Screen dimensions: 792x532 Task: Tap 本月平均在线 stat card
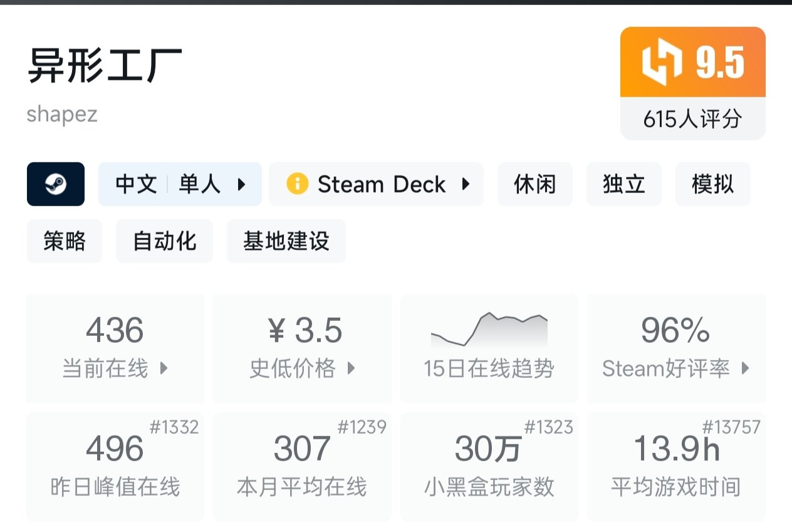click(302, 466)
